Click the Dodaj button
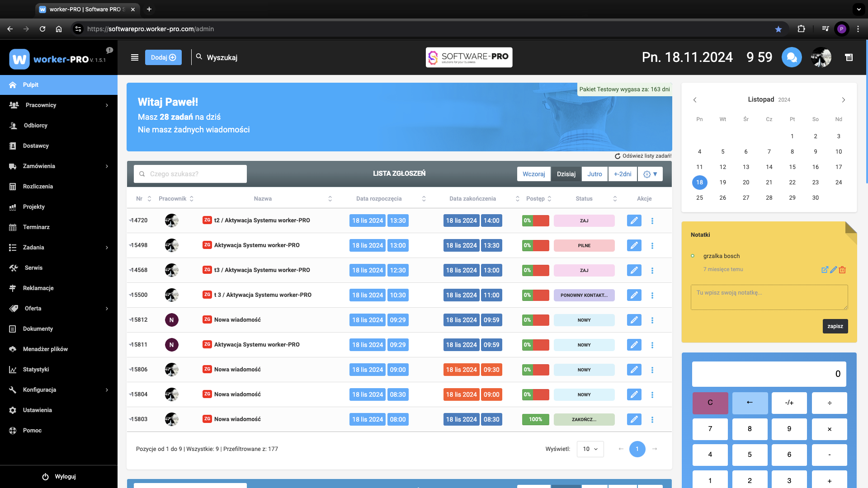868x488 pixels. coord(163,57)
